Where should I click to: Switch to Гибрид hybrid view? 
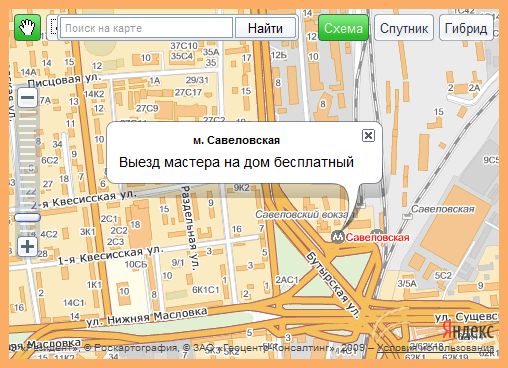[x=466, y=28]
